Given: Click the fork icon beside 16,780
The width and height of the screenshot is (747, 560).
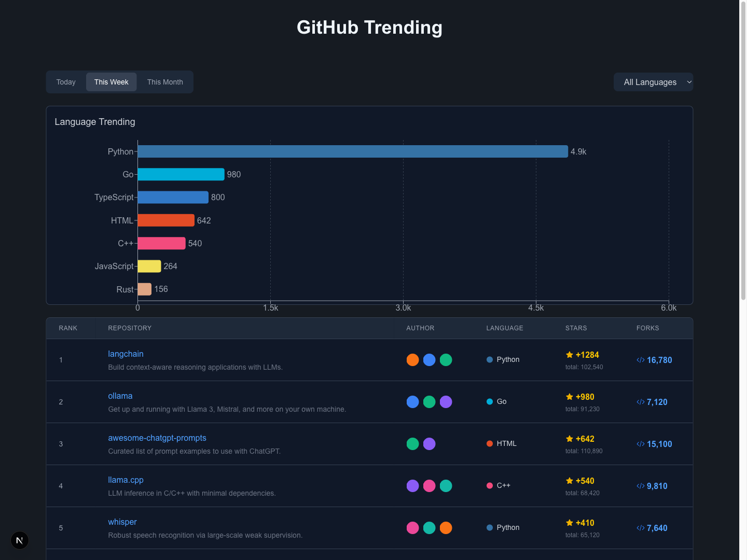Looking at the screenshot, I should pyautogui.click(x=641, y=360).
